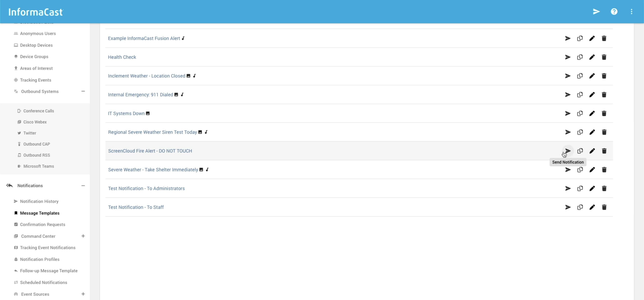Edit the Inclement Weather - Location Closed template
Viewport: 644px width, 300px height.
click(592, 76)
